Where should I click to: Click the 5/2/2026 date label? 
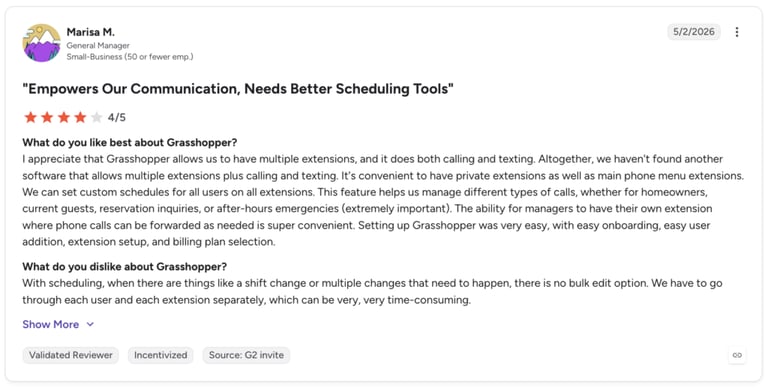[x=694, y=32]
